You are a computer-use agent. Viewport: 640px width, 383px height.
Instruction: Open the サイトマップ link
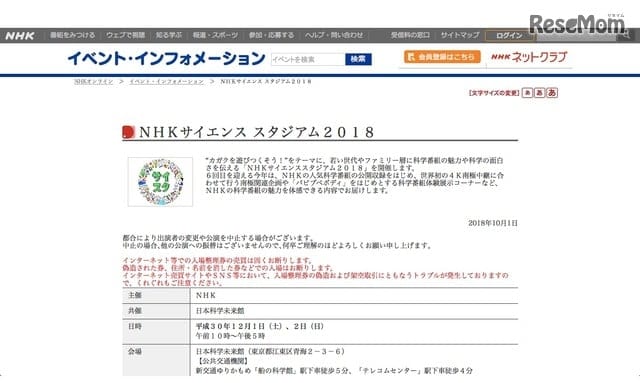[x=460, y=36]
